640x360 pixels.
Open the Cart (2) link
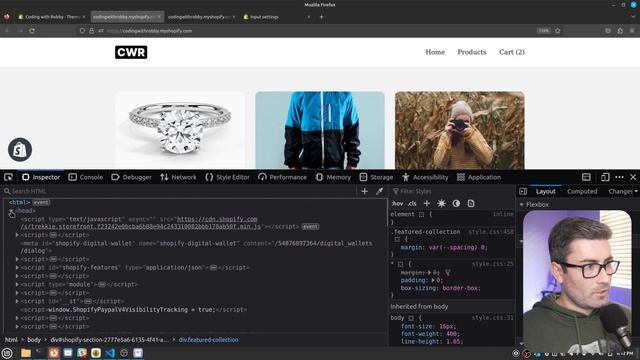coord(512,52)
